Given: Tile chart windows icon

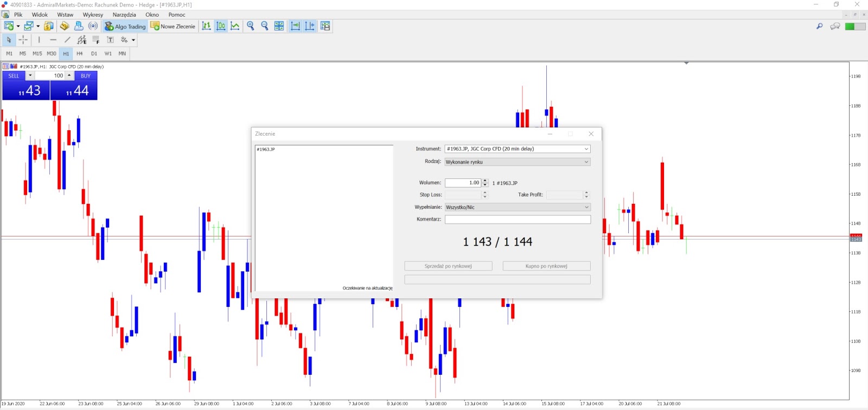Looking at the screenshot, I should click(279, 26).
